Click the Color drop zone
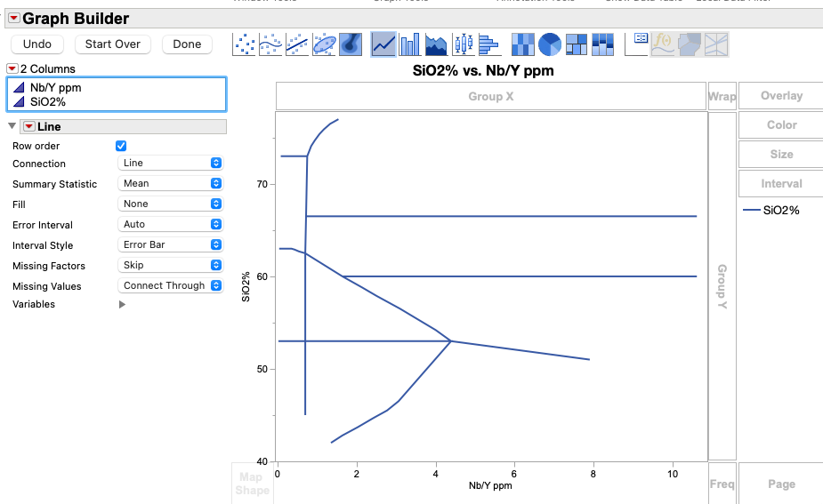The image size is (823, 504). [781, 124]
